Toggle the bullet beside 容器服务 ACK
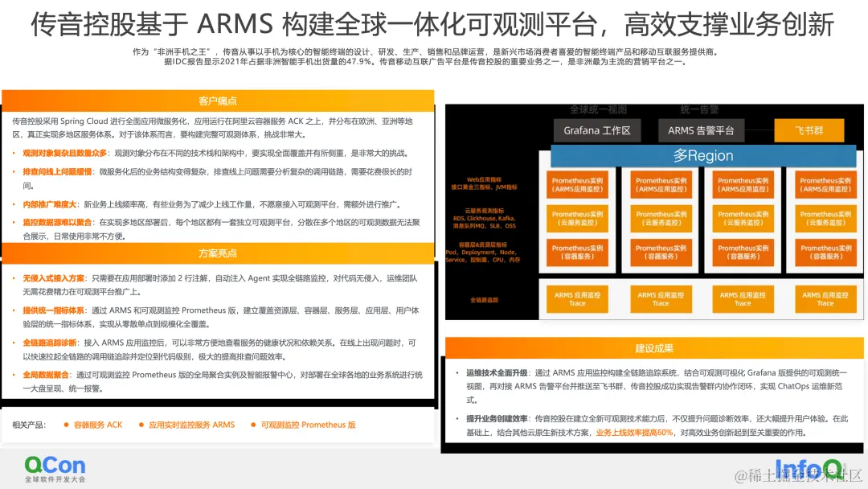868x489 pixels. (65, 425)
